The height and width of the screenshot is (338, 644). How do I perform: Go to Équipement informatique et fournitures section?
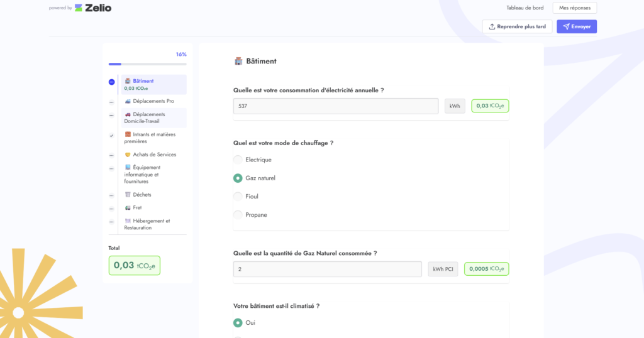[148, 174]
